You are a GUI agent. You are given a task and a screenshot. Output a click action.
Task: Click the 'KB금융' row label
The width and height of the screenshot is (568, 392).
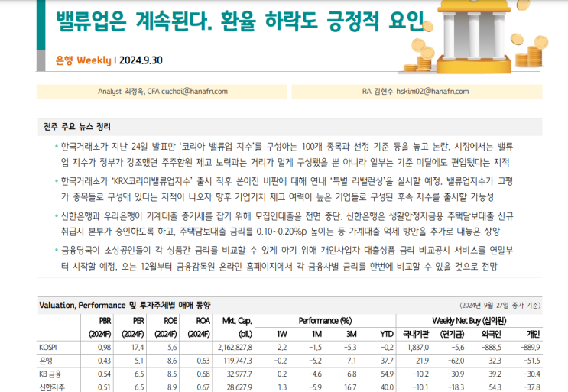pos(50,374)
